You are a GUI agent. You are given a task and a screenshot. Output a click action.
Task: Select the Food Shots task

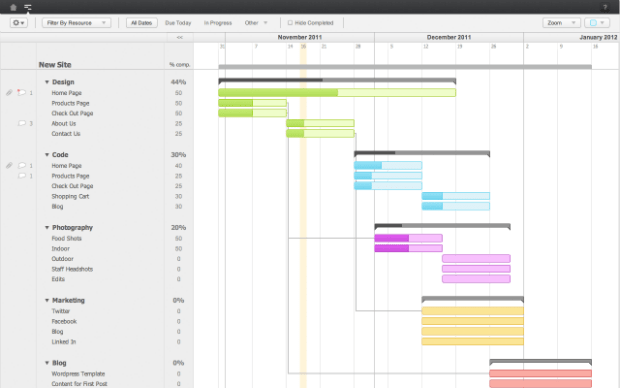click(x=66, y=238)
